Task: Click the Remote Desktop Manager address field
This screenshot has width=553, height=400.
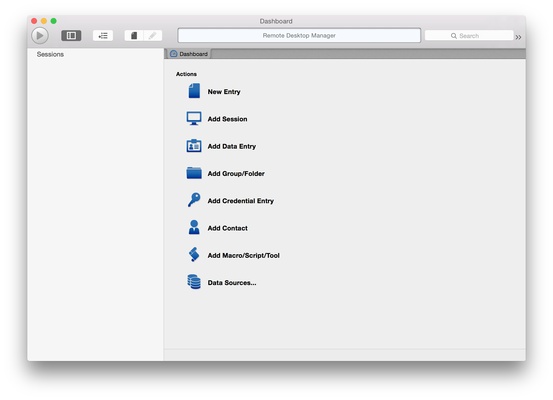Action: tap(299, 35)
